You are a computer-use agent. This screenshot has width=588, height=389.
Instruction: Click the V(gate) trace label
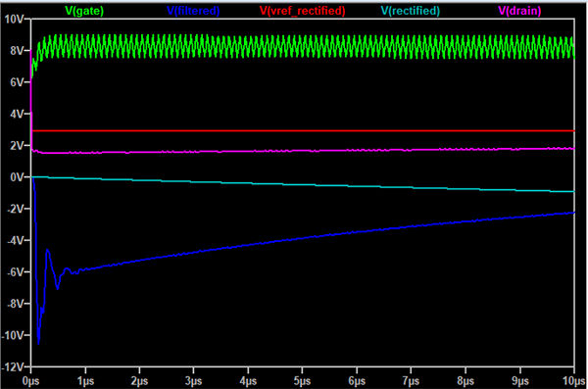click(84, 11)
